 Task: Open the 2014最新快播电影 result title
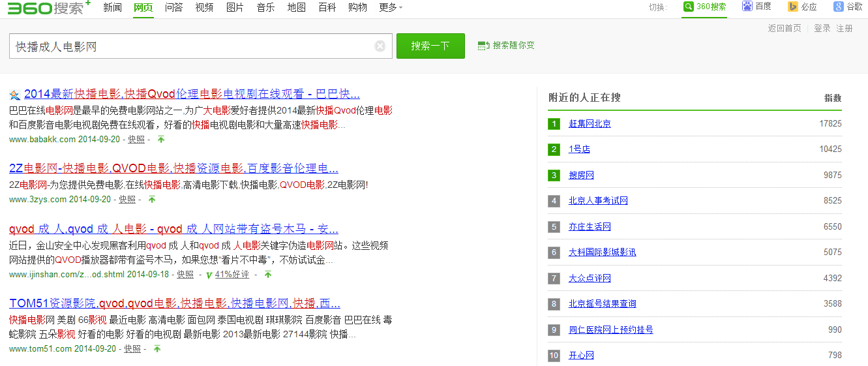click(192, 93)
